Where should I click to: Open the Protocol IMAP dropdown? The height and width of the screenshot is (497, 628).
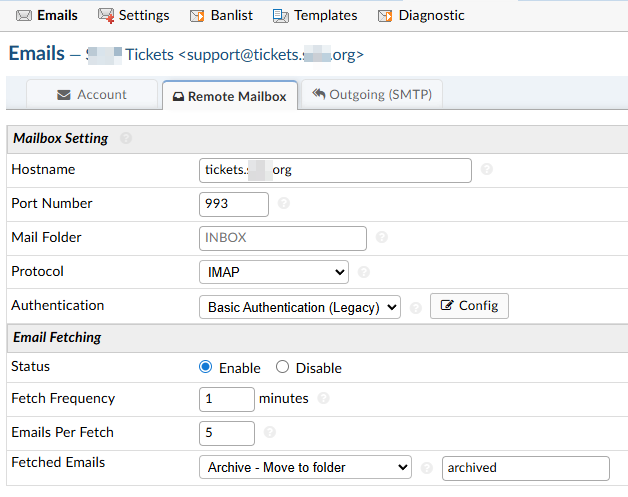tap(273, 272)
